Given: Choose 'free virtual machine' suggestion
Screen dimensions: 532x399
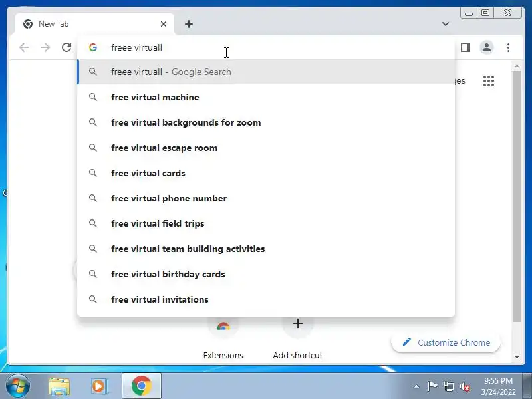Looking at the screenshot, I should click(266, 97).
